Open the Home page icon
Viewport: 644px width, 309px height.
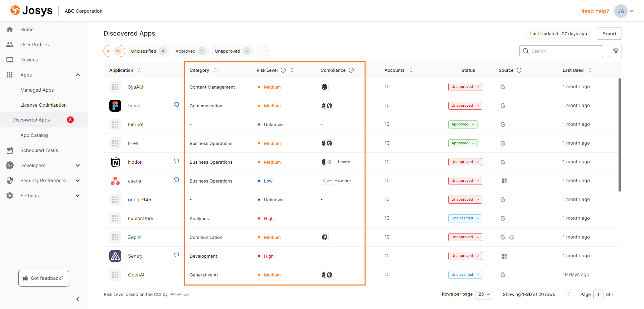[10, 30]
